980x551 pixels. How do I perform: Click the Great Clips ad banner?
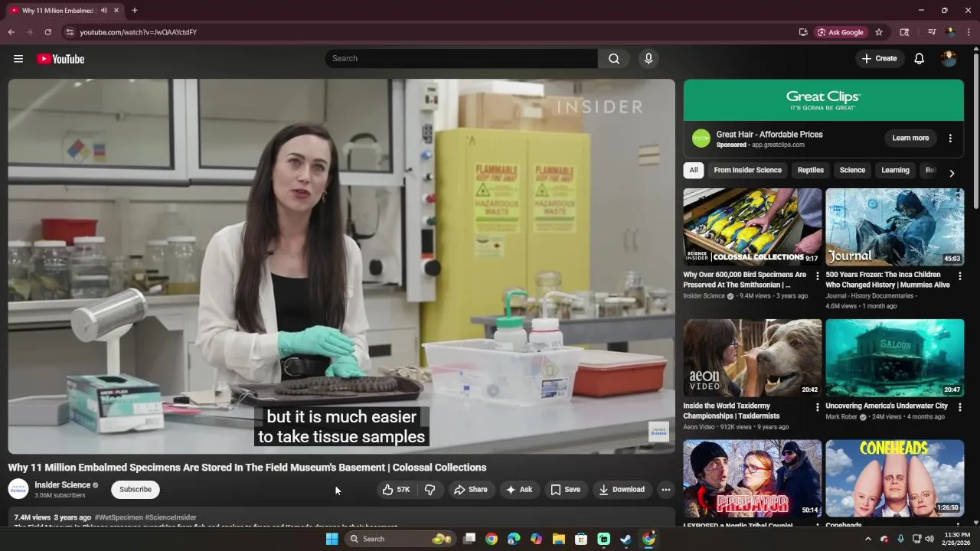[x=824, y=100]
